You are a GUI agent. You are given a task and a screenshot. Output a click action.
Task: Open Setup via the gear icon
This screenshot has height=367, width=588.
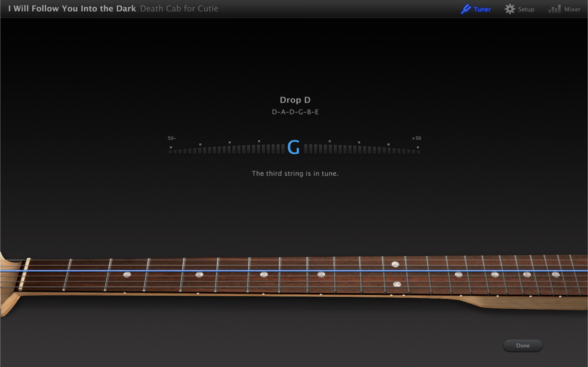(509, 9)
